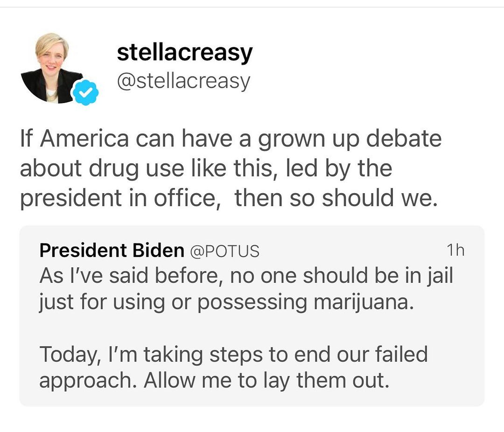Click the "Today, I'm taking steps" line
This screenshot has width=504, height=432.
(x=233, y=354)
